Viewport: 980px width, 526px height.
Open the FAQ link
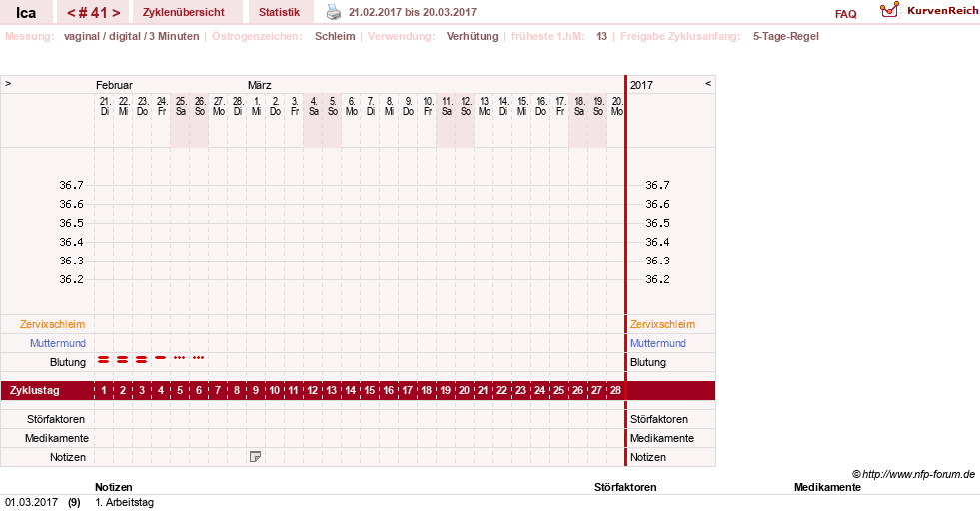[845, 14]
